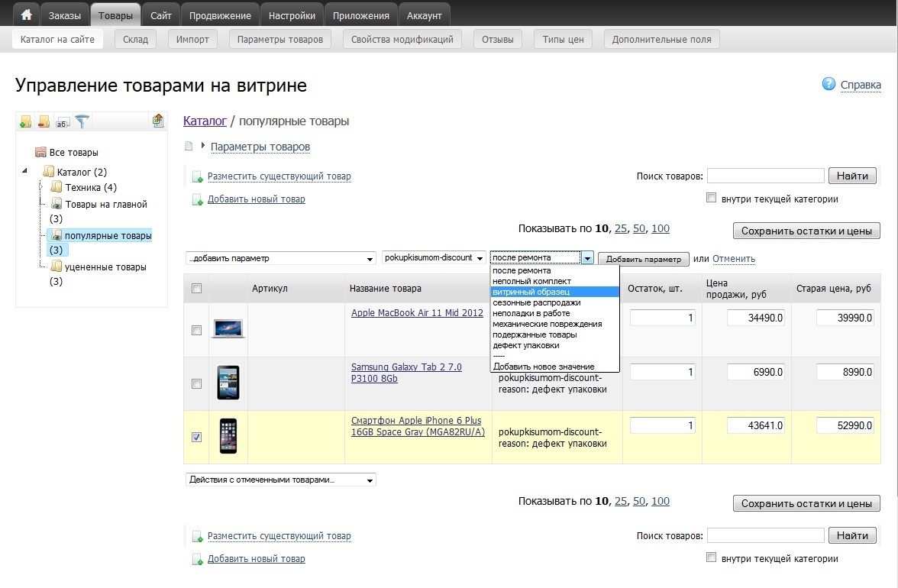
Task: Open the 'Apple MacBook Air 11 Mid 2012' link
Action: [x=417, y=312]
